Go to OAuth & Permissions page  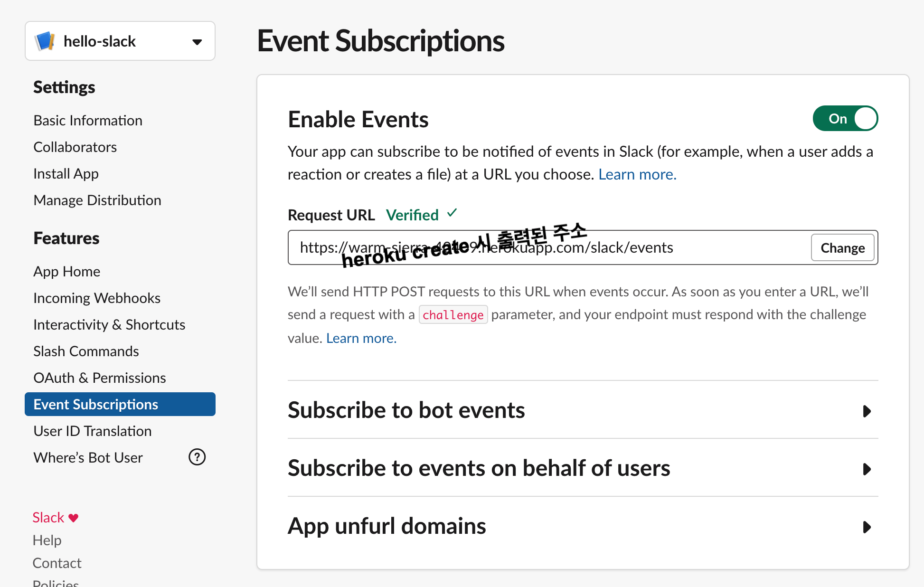coord(100,378)
